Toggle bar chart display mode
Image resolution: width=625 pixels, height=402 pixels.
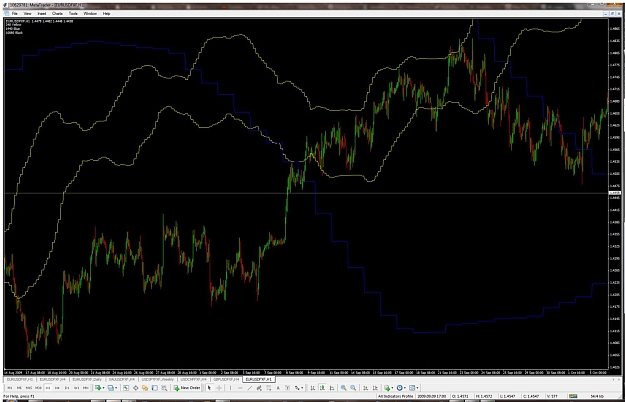pyautogui.click(x=313, y=388)
